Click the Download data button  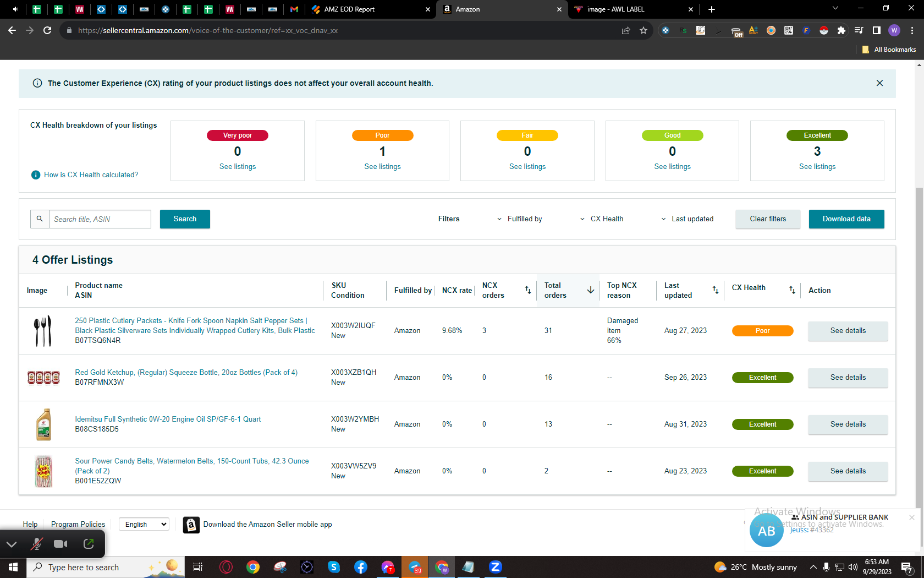pos(846,219)
